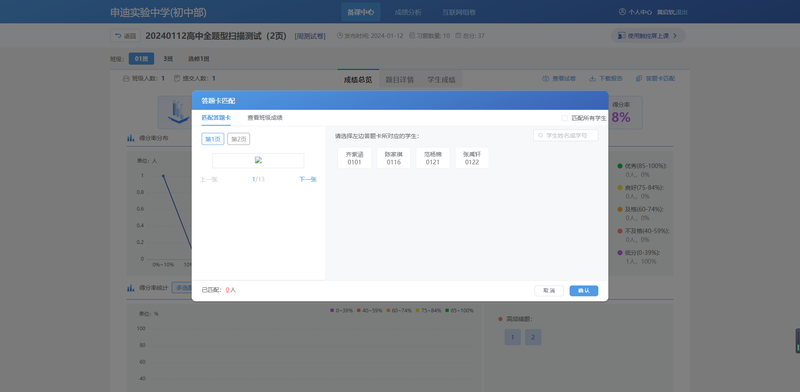This screenshot has width=800, height=392.
Task: Click the purple 0~39% chart legend swatch
Action: (x=332, y=310)
